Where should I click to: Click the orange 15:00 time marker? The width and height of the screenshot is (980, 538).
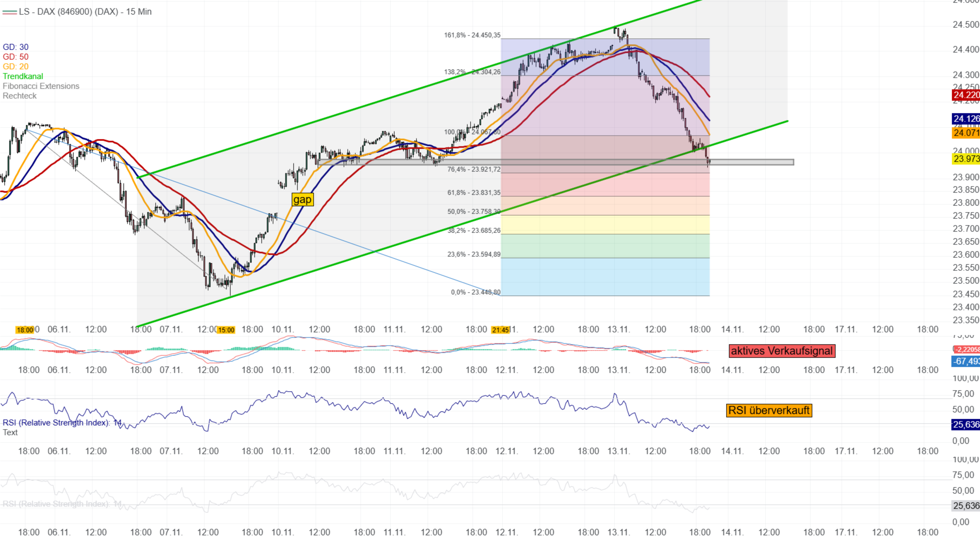point(226,330)
